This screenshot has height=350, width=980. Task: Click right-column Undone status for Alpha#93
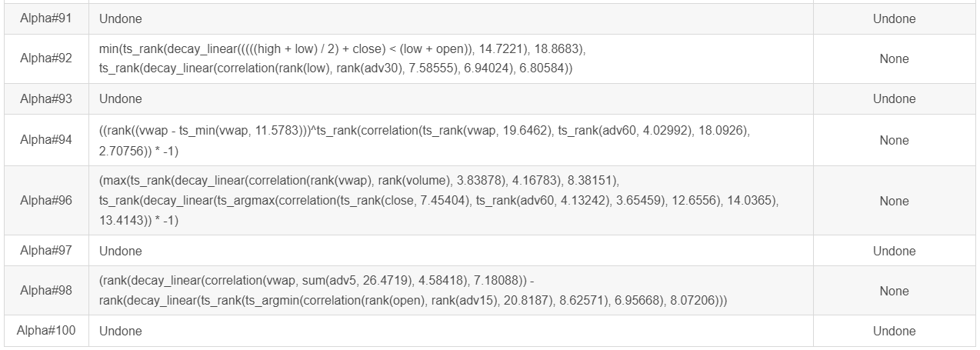[894, 98]
